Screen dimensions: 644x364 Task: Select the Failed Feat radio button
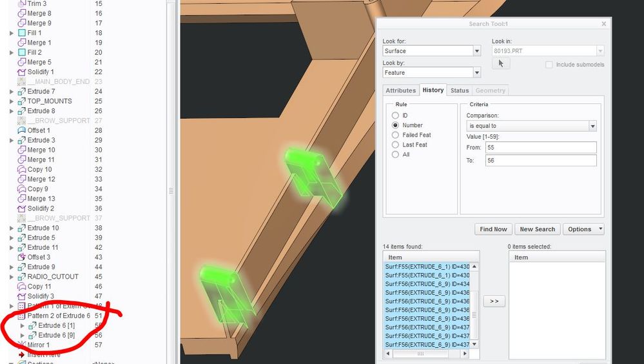pyautogui.click(x=395, y=135)
